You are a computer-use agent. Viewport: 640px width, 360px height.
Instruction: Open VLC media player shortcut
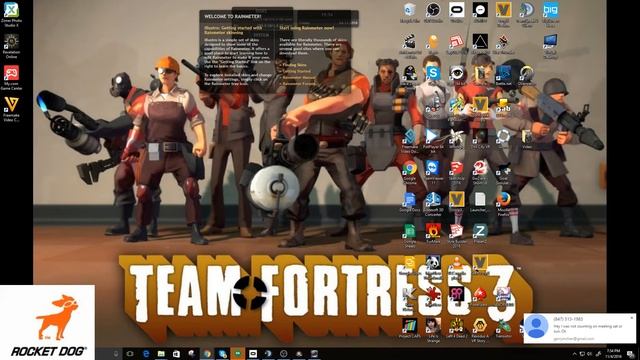(456, 268)
